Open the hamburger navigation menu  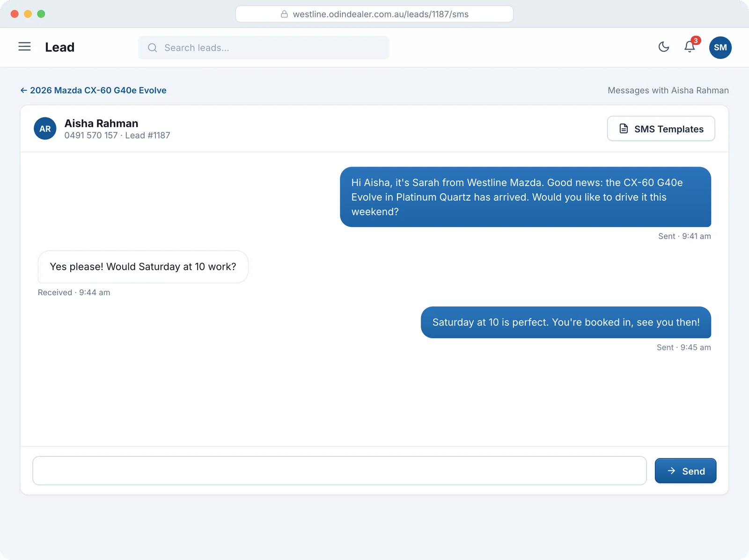click(24, 47)
